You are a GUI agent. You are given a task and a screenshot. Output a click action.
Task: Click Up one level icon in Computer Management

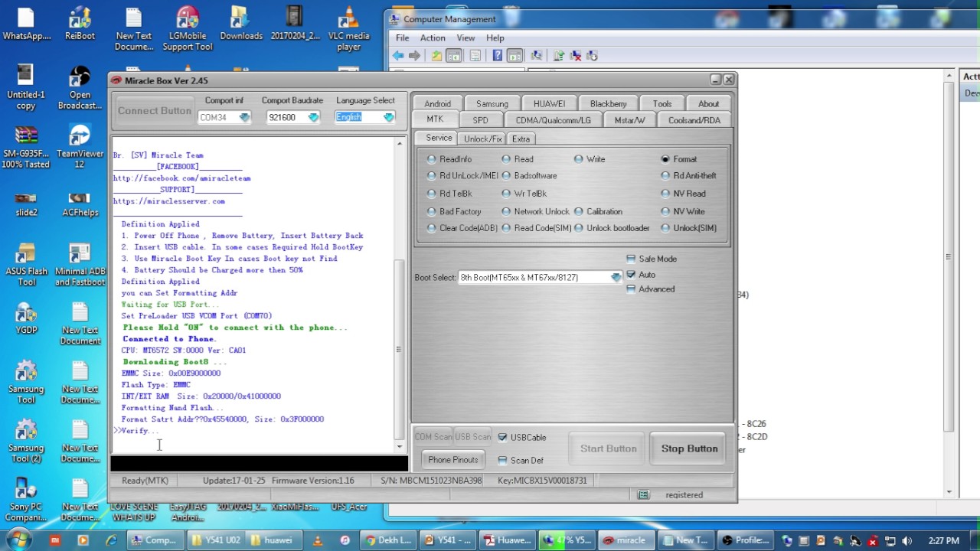pyautogui.click(x=436, y=55)
